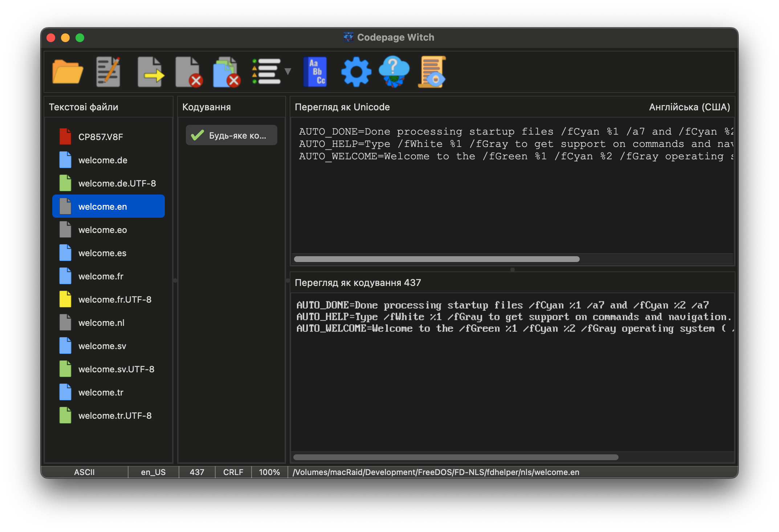Select the CP857.V8F file
This screenshot has width=779, height=532.
click(x=101, y=137)
